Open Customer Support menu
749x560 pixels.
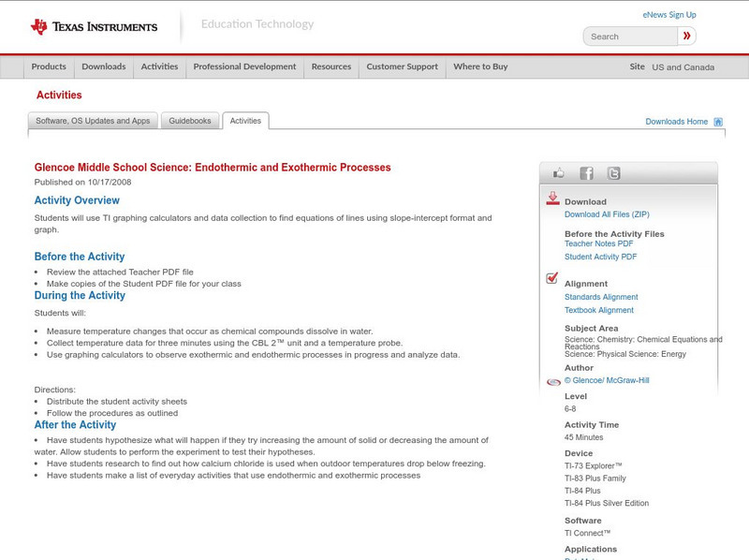click(x=403, y=66)
